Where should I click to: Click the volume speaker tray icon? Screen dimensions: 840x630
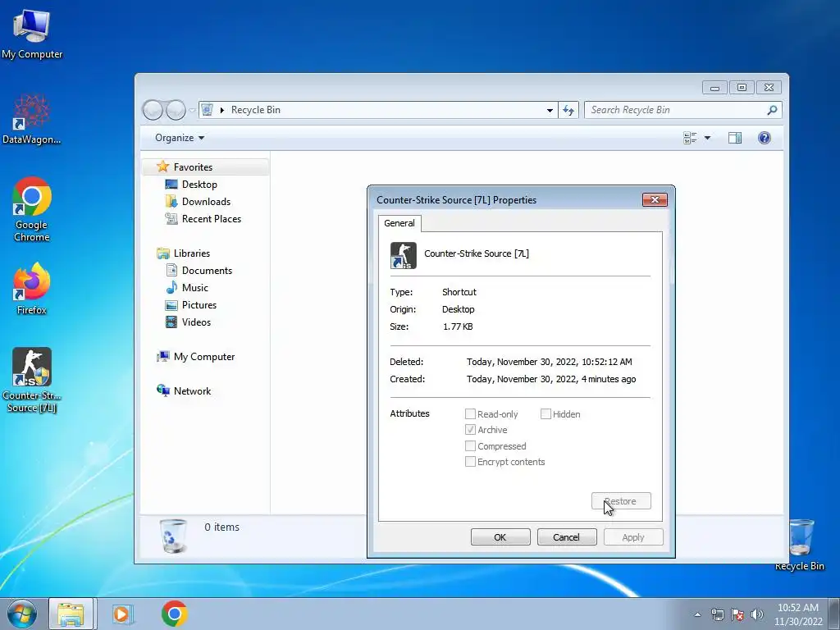[x=757, y=614]
